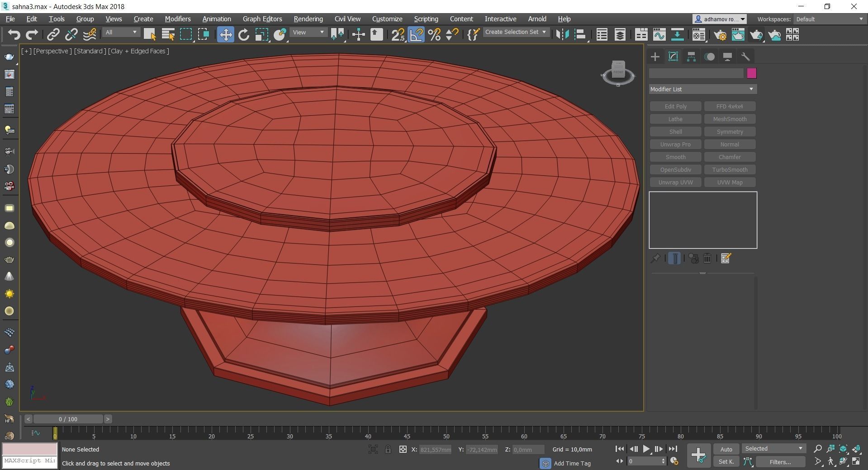Click the Render Setup teapot icon

tap(720, 35)
